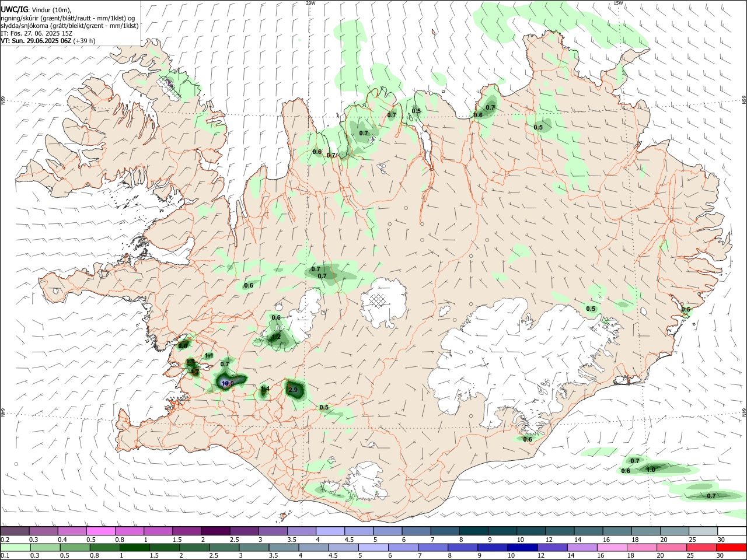The height and width of the screenshot is (560, 747).
Task: Click the "2.9" precipitation value in southwest Iceland
Action: pos(293,390)
